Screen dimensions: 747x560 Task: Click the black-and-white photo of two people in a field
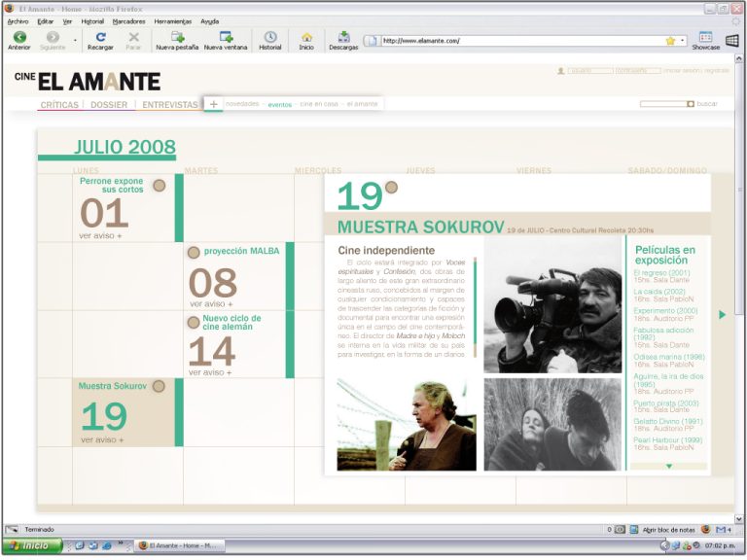(552, 425)
